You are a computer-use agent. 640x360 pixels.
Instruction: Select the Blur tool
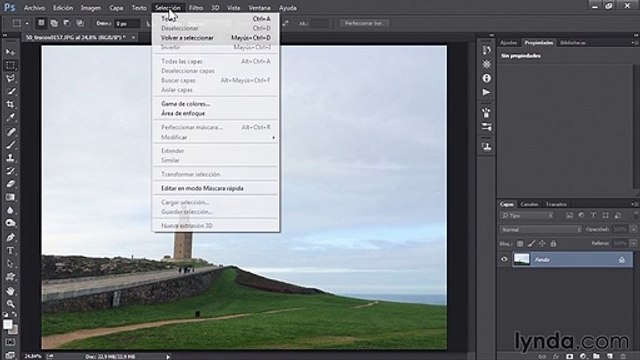pos(11,210)
